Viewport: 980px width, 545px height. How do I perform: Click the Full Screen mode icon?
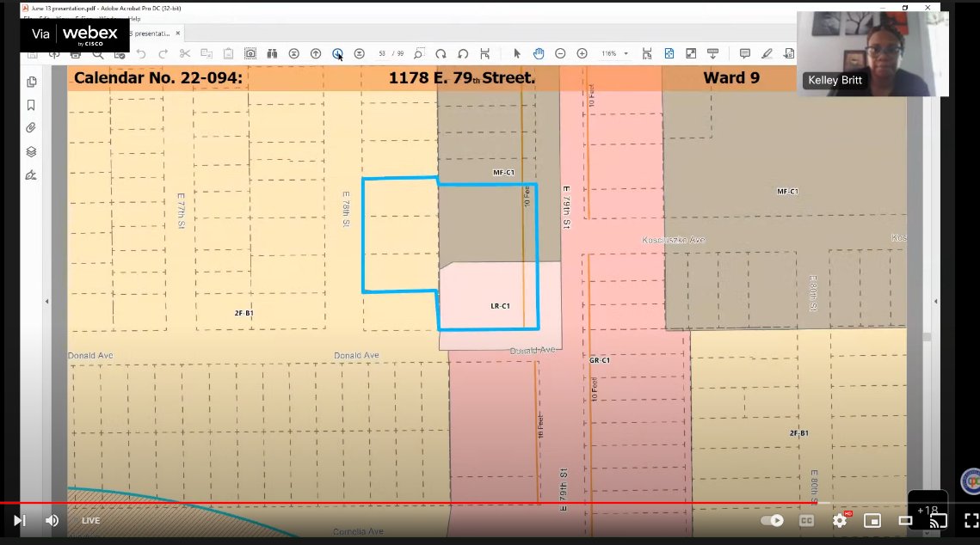point(691,53)
